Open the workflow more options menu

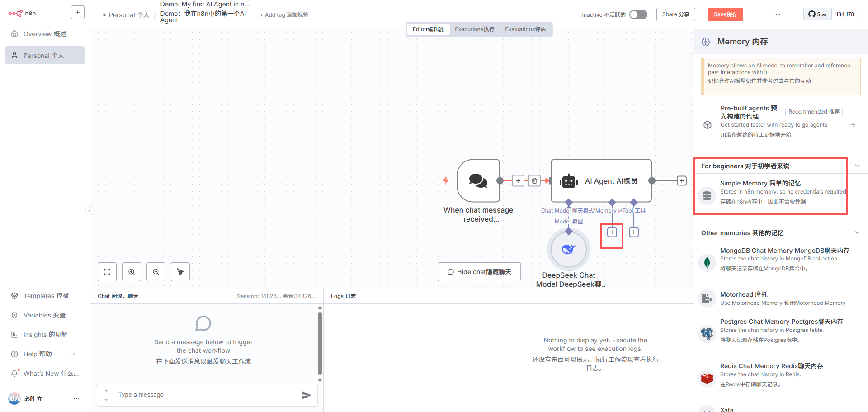778,14
